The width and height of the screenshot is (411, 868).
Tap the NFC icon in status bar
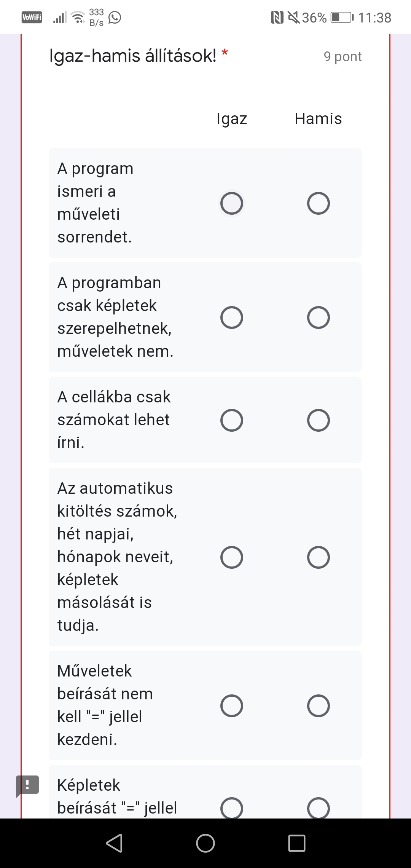[x=277, y=18]
